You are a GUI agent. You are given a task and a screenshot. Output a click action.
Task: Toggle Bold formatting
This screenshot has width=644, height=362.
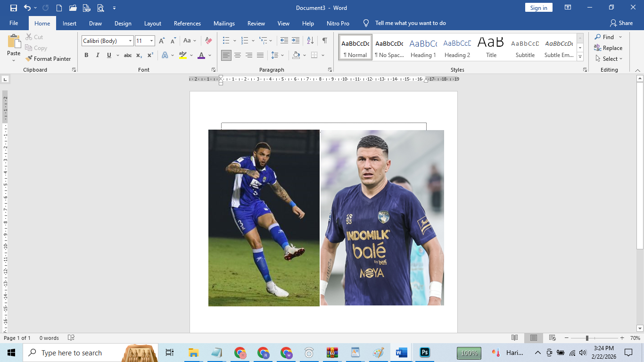point(86,56)
